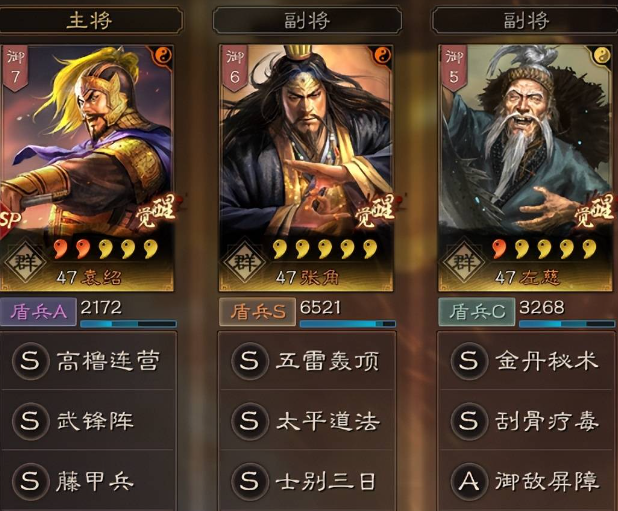The width and height of the screenshot is (618, 511).
Task: Click the 御 7 cost banner on 袁绍
Action: click(x=15, y=68)
